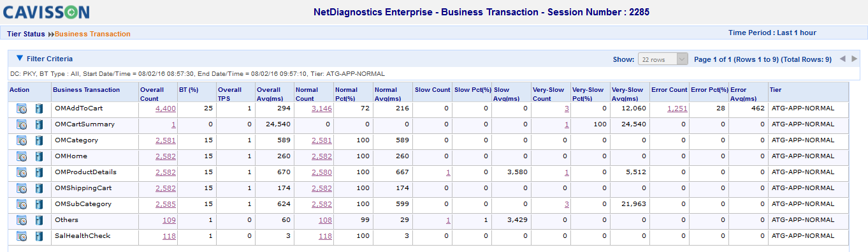Go to next page arrow
Screen dimensions: 868x252
(855, 59)
